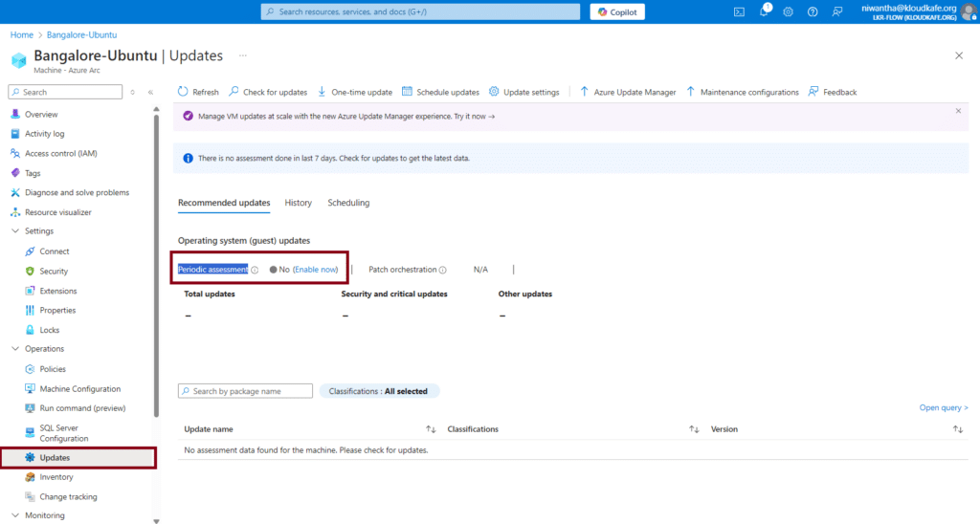Open the notifications bell icon

[764, 11]
